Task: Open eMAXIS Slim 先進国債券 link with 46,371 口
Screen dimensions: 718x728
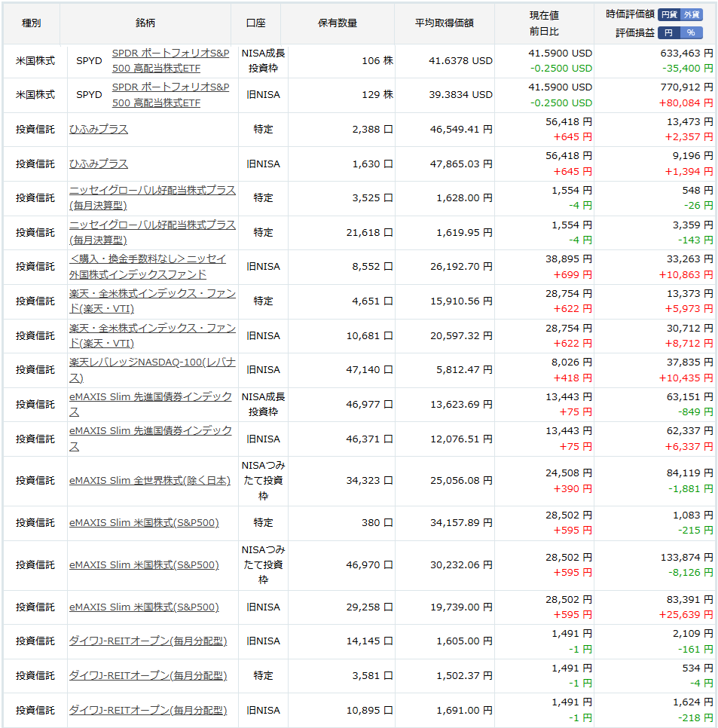Action: pos(151,439)
